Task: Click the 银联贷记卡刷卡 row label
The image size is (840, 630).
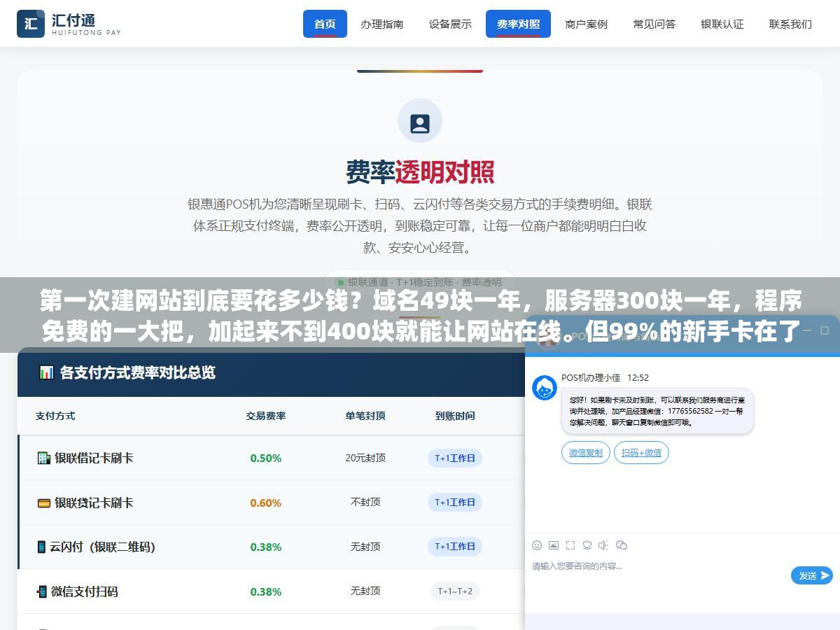Action: tap(94, 503)
